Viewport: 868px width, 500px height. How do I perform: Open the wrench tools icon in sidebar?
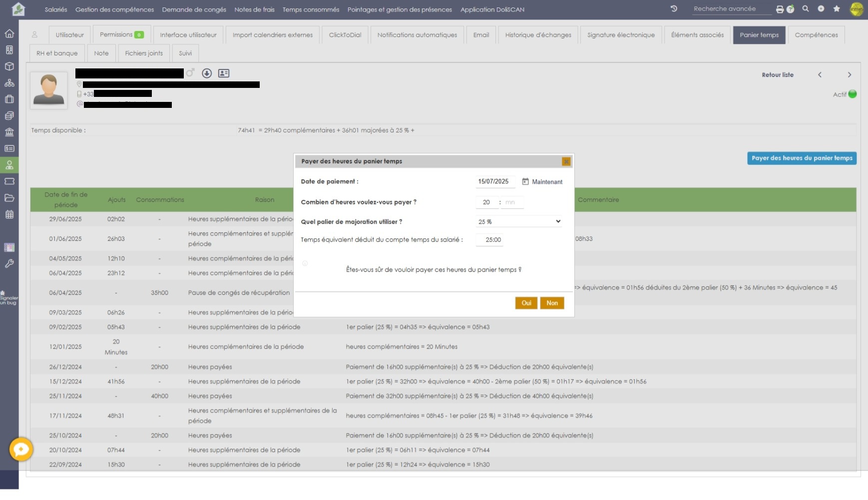[9, 264]
